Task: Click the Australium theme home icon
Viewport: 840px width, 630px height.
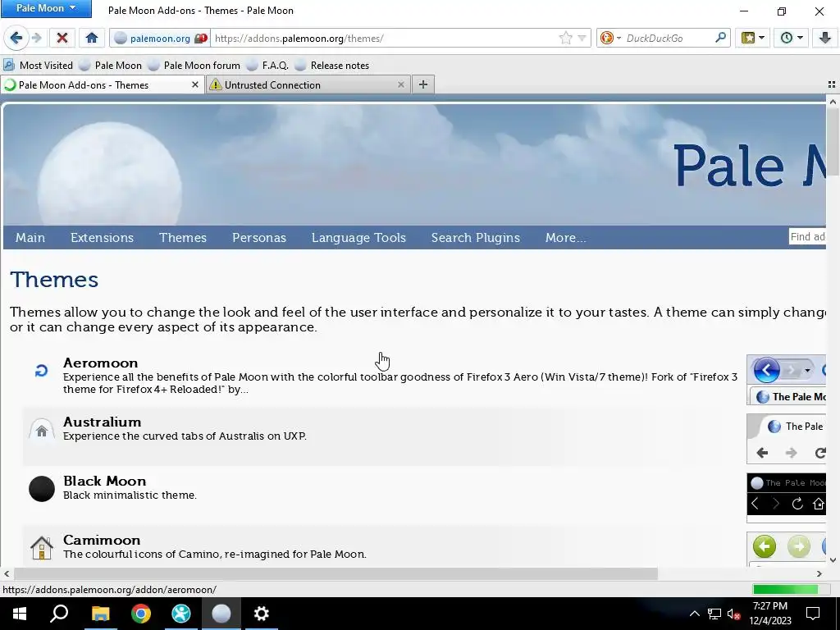Action: tap(41, 430)
